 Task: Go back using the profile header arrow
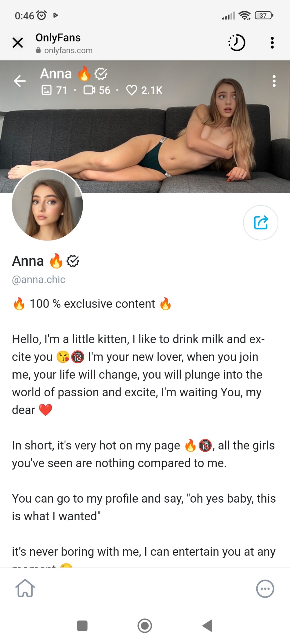[20, 81]
